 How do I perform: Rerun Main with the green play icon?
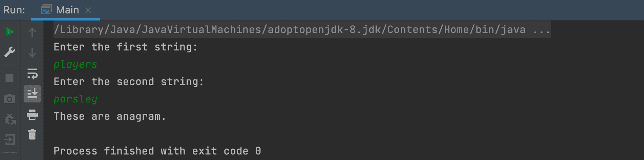10,32
